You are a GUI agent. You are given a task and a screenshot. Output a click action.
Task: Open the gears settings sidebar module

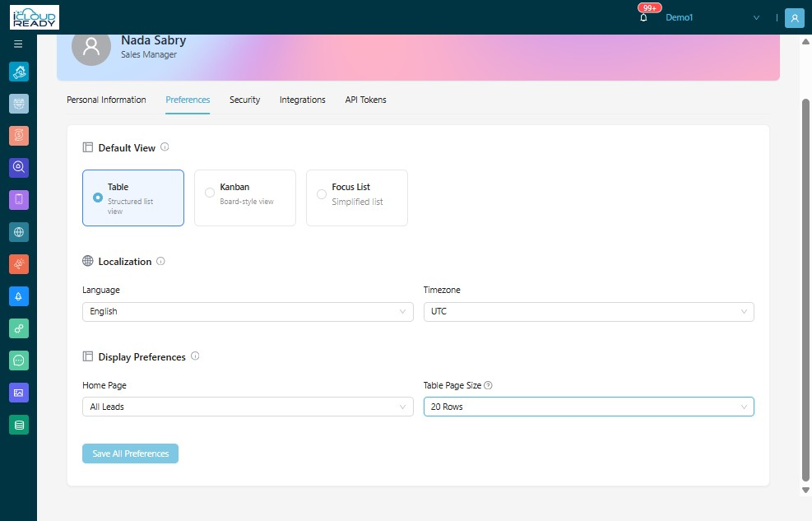pos(19,328)
